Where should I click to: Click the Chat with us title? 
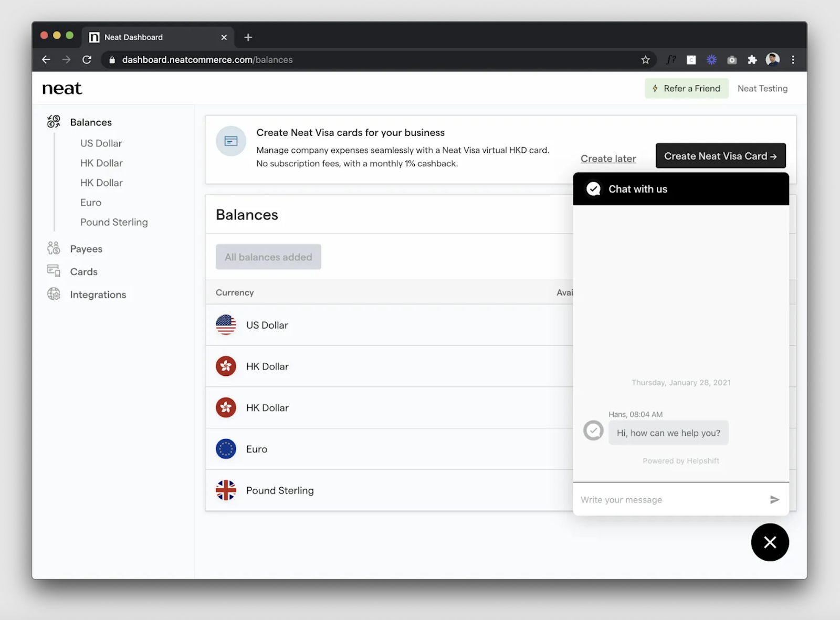click(638, 189)
